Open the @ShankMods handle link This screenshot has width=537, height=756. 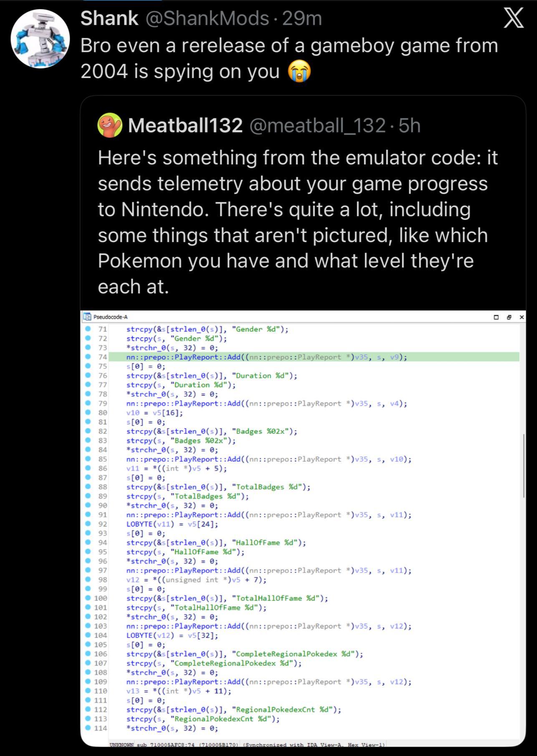tap(207, 18)
